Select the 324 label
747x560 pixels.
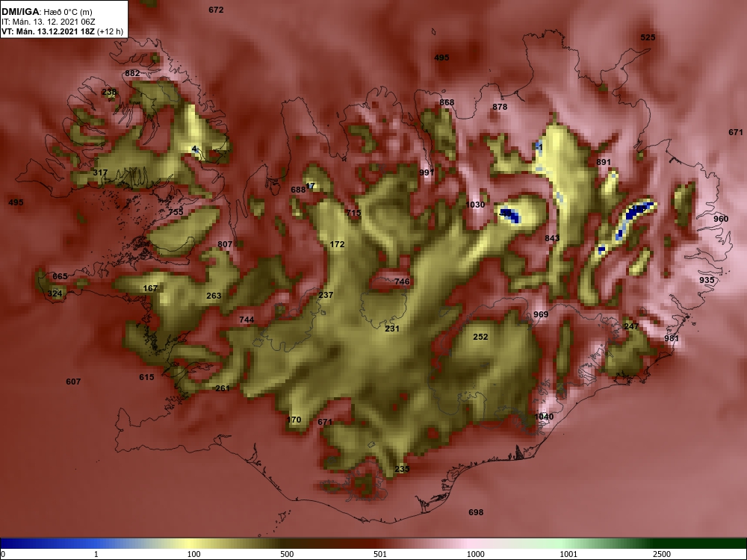pos(55,293)
